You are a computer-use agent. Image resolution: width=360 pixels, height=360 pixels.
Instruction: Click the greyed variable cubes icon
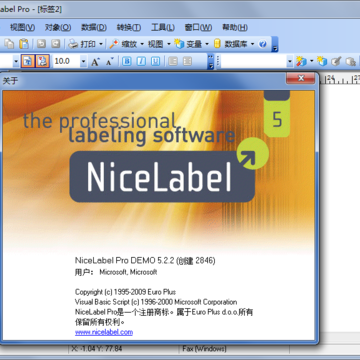click(350, 61)
